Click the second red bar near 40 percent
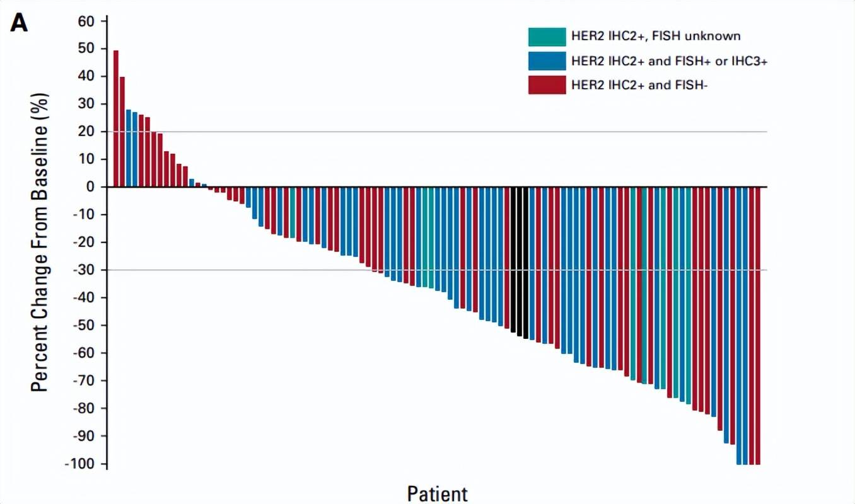855x504 pixels. [122, 132]
